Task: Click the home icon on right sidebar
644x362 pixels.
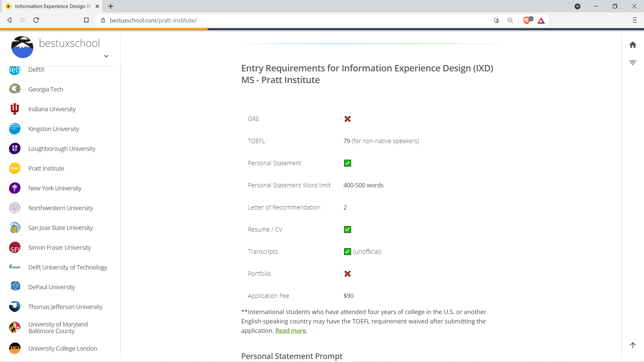Action: tap(633, 45)
